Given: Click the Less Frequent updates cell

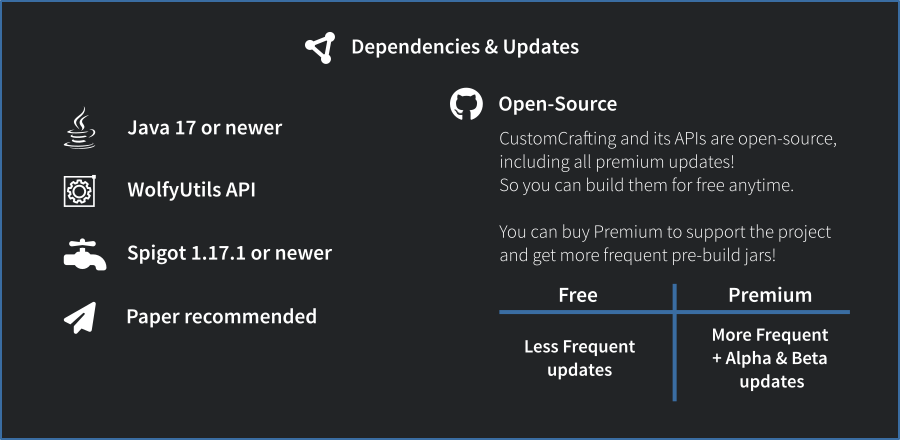Looking at the screenshot, I should point(579,358).
